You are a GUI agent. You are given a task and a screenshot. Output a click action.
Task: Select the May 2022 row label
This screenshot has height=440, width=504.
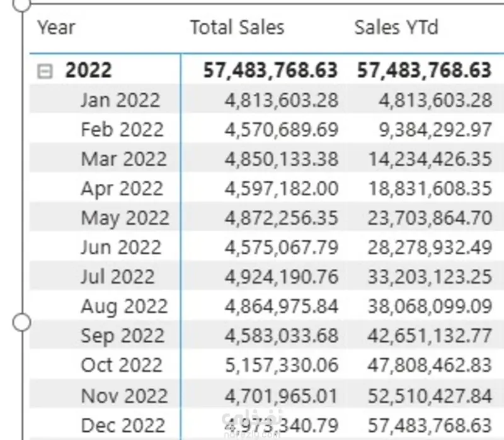pos(125,218)
